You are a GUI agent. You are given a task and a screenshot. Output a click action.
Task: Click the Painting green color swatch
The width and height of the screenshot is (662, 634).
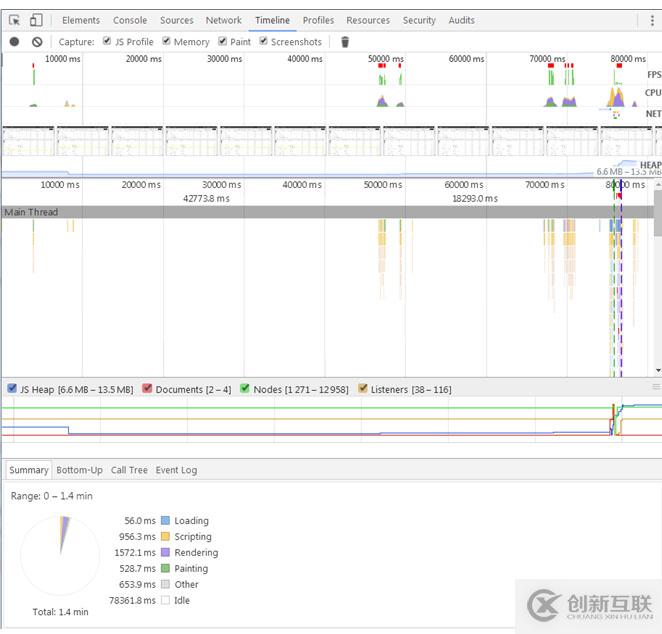point(166,568)
